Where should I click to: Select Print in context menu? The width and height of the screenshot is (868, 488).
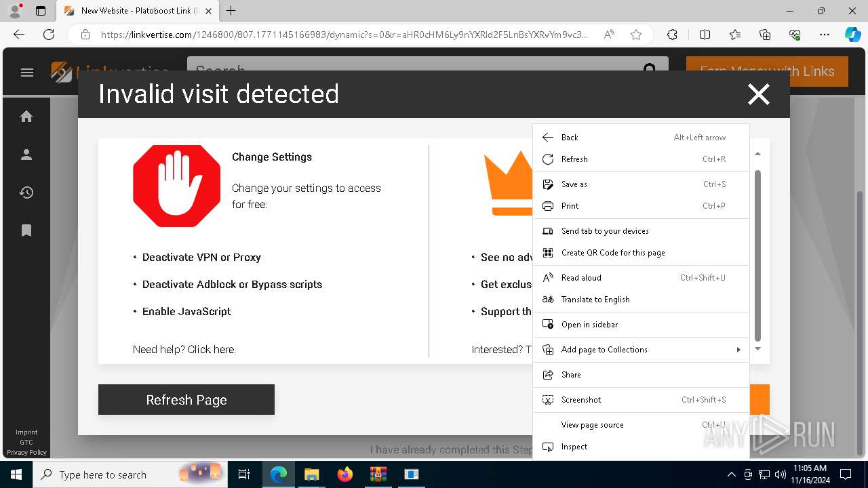[641, 206]
